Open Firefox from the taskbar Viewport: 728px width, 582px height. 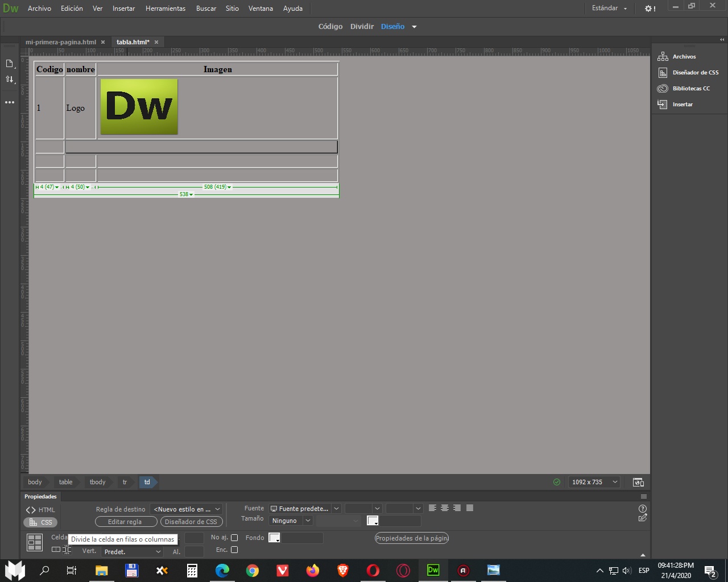(x=313, y=570)
